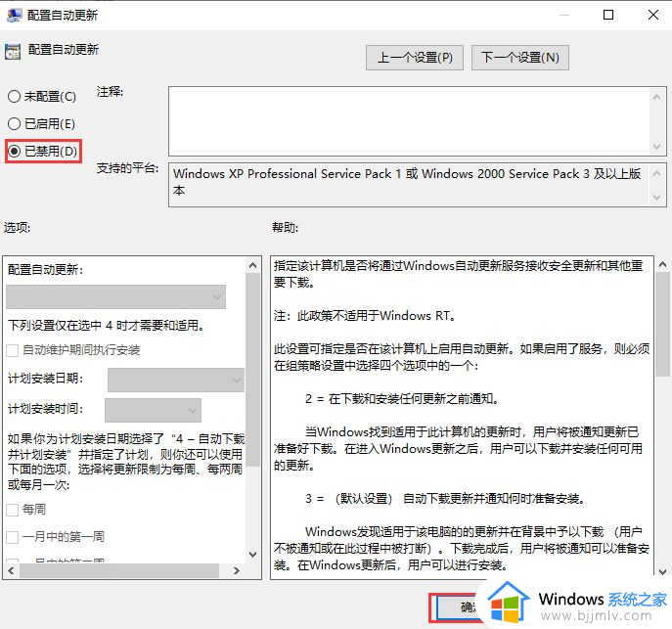Screen dimensions: 672x629
Task: Open the 配置自动更新 dropdown
Action: click(x=115, y=296)
